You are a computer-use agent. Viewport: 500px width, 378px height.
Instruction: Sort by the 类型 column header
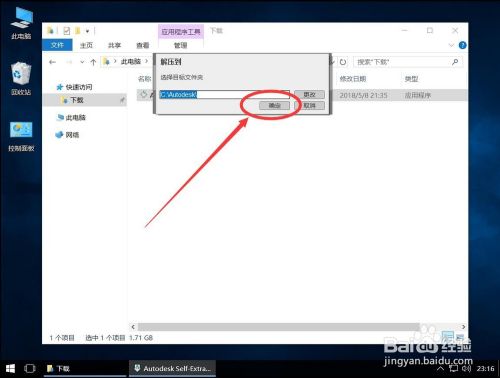coord(411,79)
